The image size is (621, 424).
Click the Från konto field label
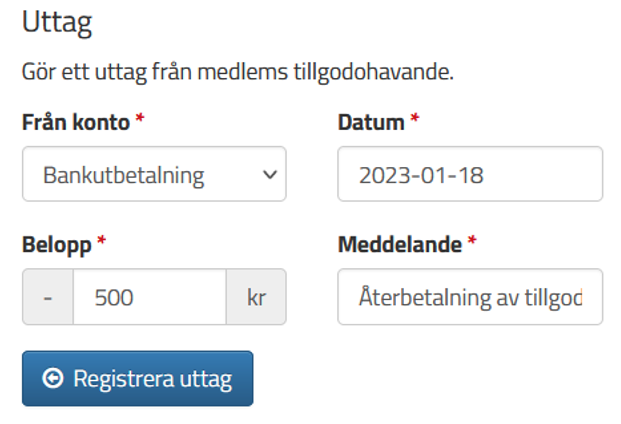click(76, 122)
